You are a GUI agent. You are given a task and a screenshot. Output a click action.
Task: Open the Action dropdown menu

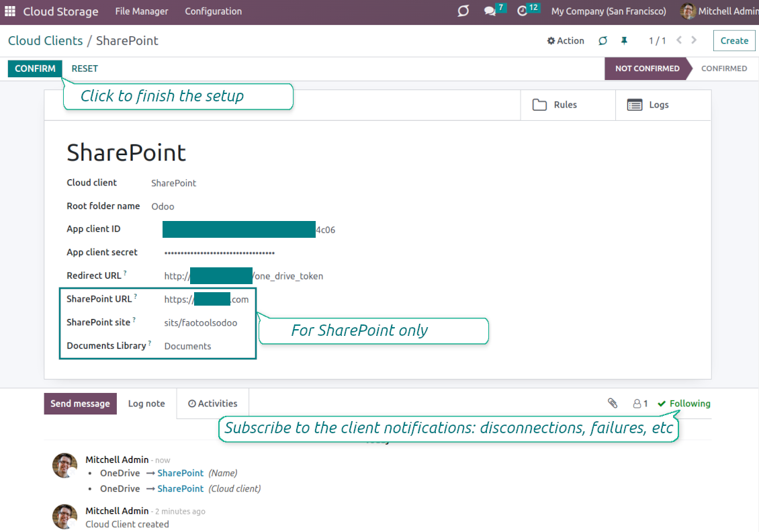pos(566,41)
